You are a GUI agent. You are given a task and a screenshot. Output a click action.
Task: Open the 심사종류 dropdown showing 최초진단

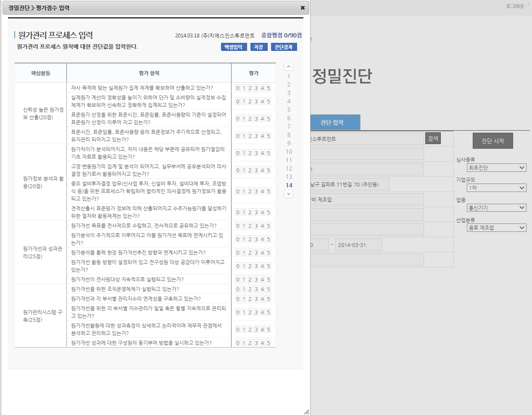click(x=496, y=168)
